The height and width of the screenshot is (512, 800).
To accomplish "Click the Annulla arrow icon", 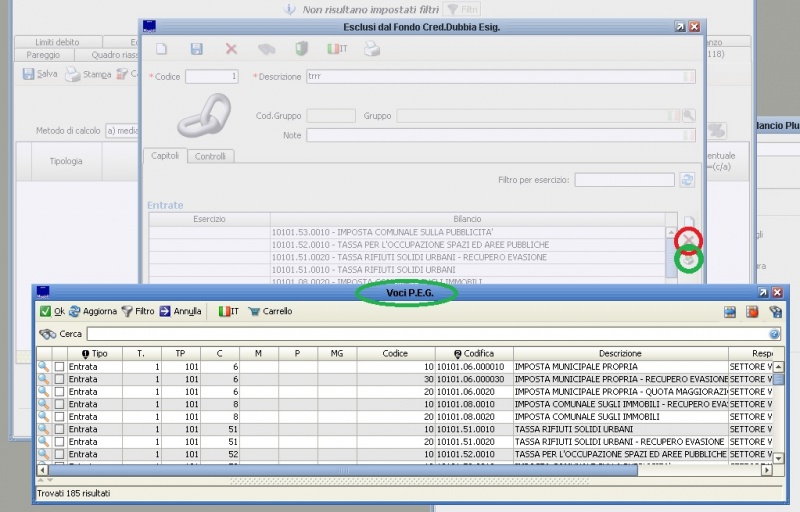I will [166, 311].
